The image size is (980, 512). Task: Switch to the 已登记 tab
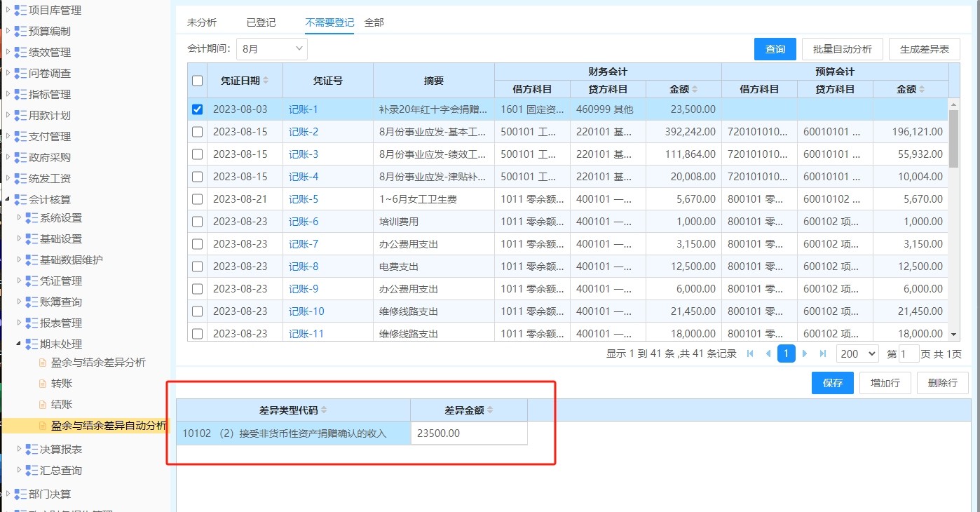click(x=261, y=22)
